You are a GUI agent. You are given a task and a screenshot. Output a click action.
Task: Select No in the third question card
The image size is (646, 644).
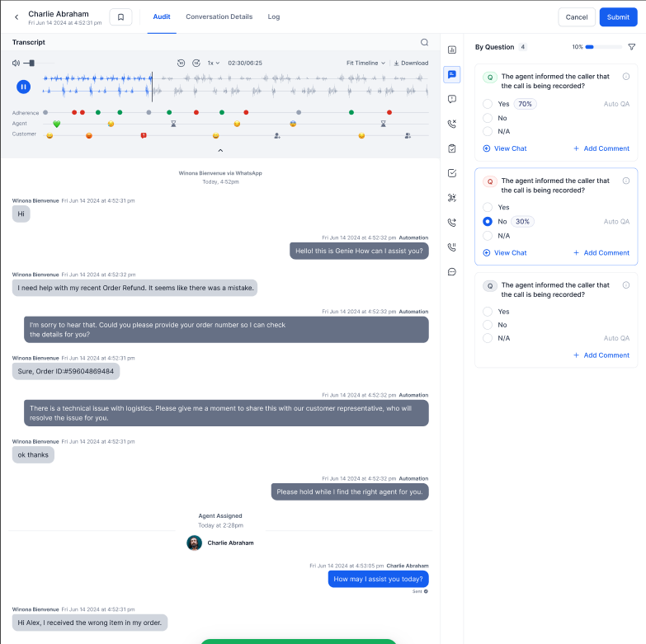coord(488,325)
